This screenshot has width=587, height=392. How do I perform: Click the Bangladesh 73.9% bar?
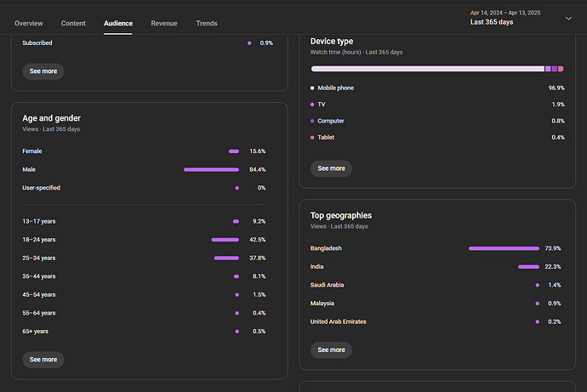click(504, 248)
